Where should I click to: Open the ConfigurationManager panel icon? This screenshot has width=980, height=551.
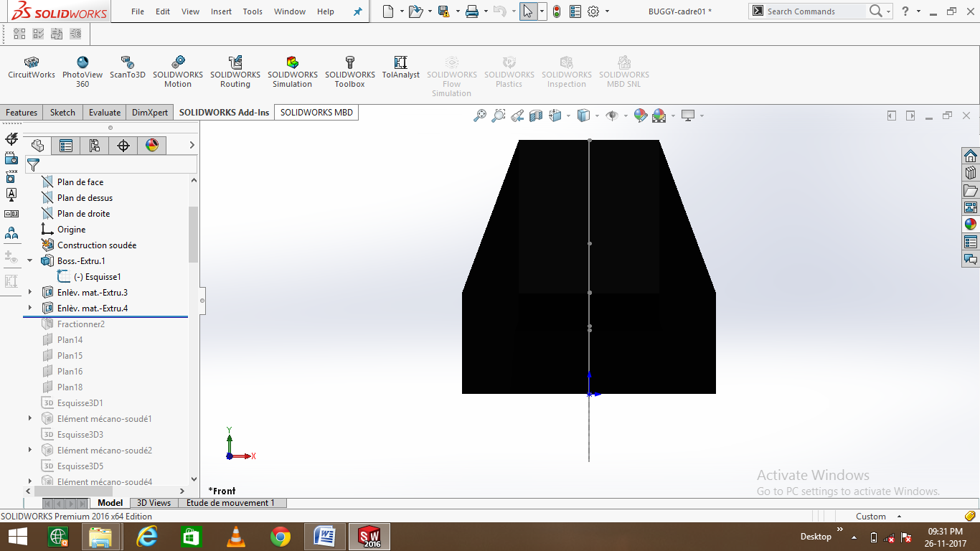click(95, 145)
